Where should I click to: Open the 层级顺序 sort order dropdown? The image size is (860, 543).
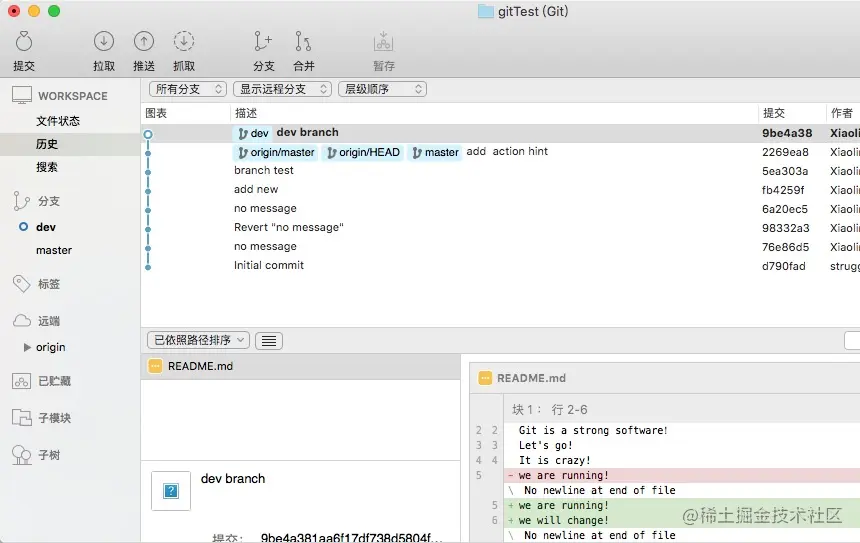point(382,89)
